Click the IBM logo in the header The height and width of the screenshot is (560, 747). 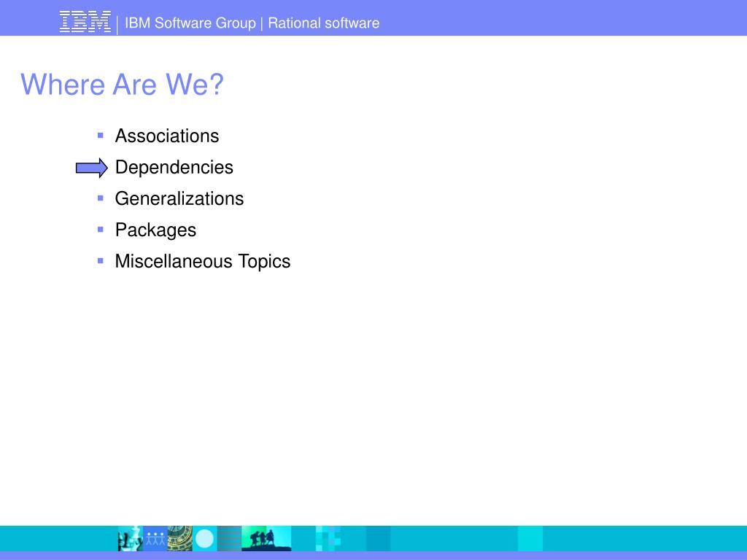point(85,22)
